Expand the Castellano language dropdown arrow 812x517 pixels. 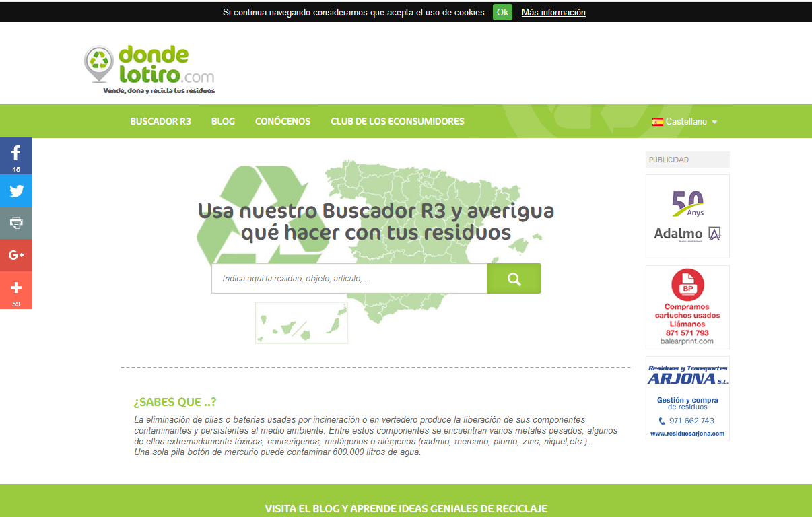[714, 122]
